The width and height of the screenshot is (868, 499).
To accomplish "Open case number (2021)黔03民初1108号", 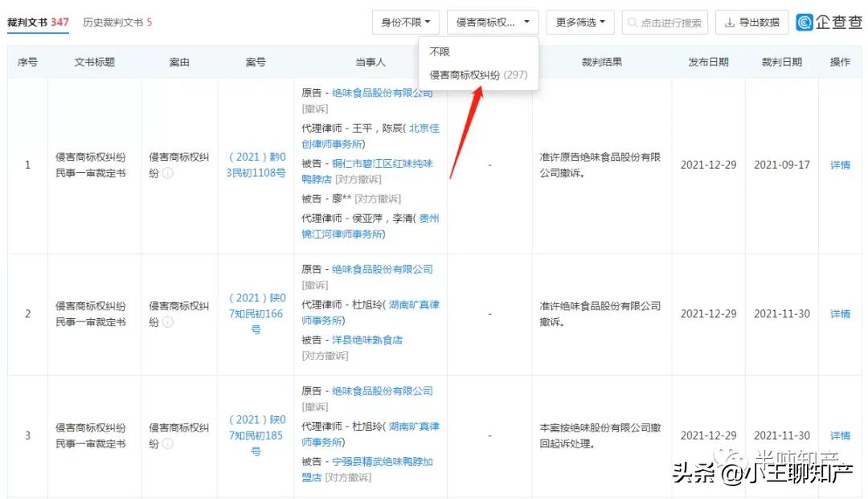I will coord(256,165).
